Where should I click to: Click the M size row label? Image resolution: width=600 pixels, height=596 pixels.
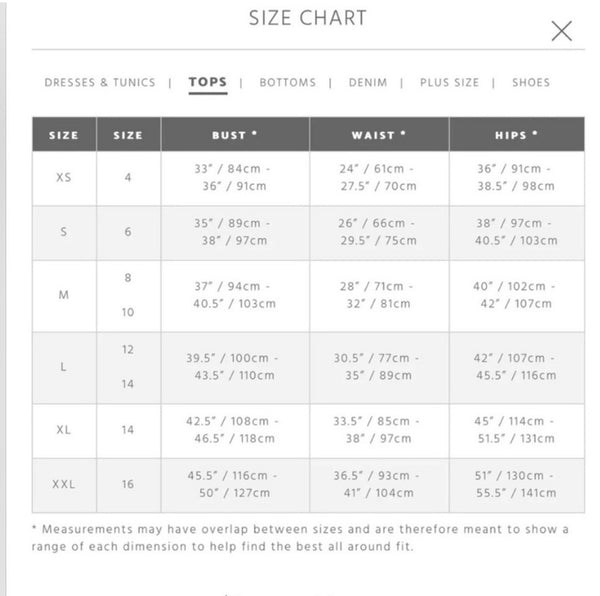tap(64, 295)
